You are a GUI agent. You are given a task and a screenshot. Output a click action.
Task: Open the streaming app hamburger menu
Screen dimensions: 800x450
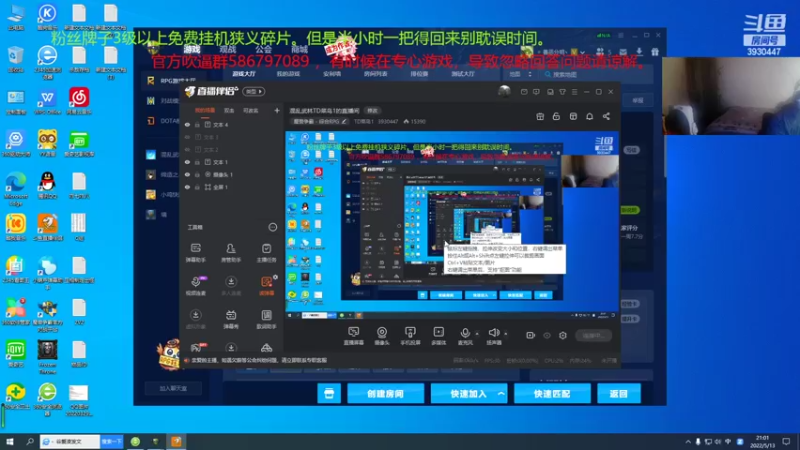point(574,92)
